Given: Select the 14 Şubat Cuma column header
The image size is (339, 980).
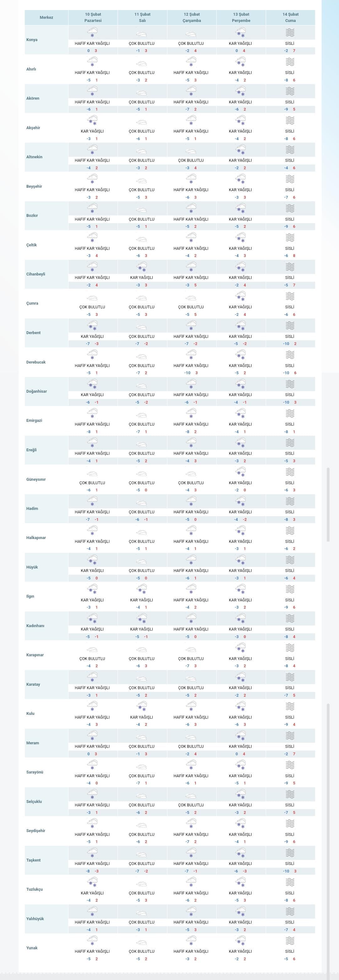Looking at the screenshot, I should (290, 18).
